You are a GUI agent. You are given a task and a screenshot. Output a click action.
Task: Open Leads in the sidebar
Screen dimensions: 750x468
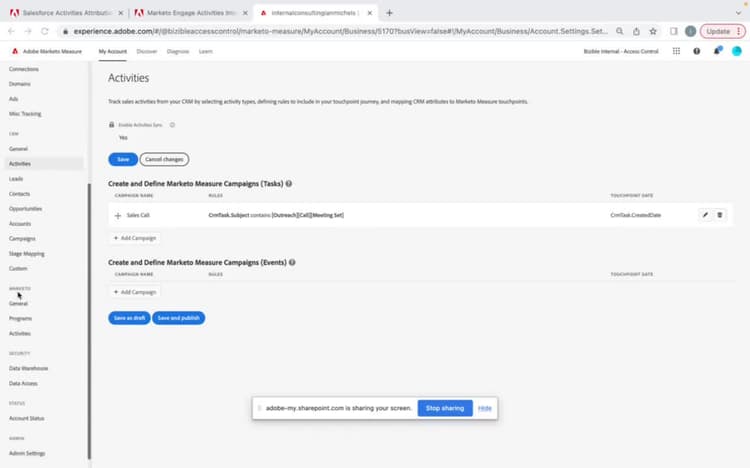click(16, 179)
